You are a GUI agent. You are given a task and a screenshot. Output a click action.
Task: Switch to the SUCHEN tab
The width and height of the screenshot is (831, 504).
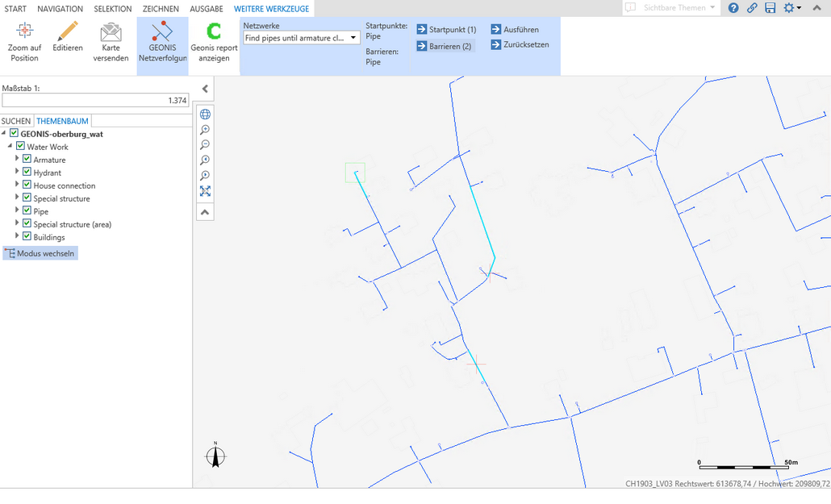[16, 121]
